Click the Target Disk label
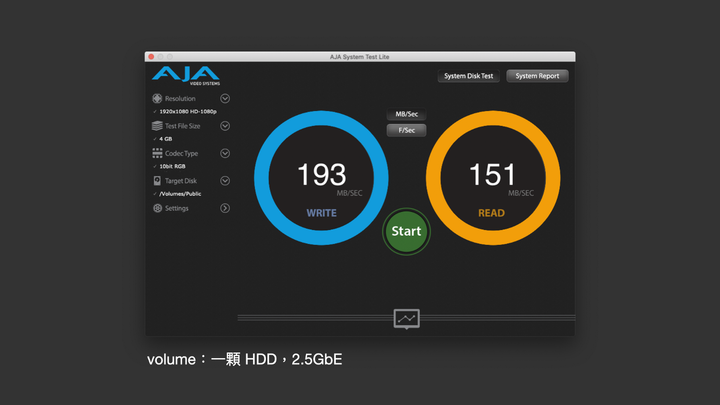Viewport: 720px width, 405px height. [x=180, y=181]
